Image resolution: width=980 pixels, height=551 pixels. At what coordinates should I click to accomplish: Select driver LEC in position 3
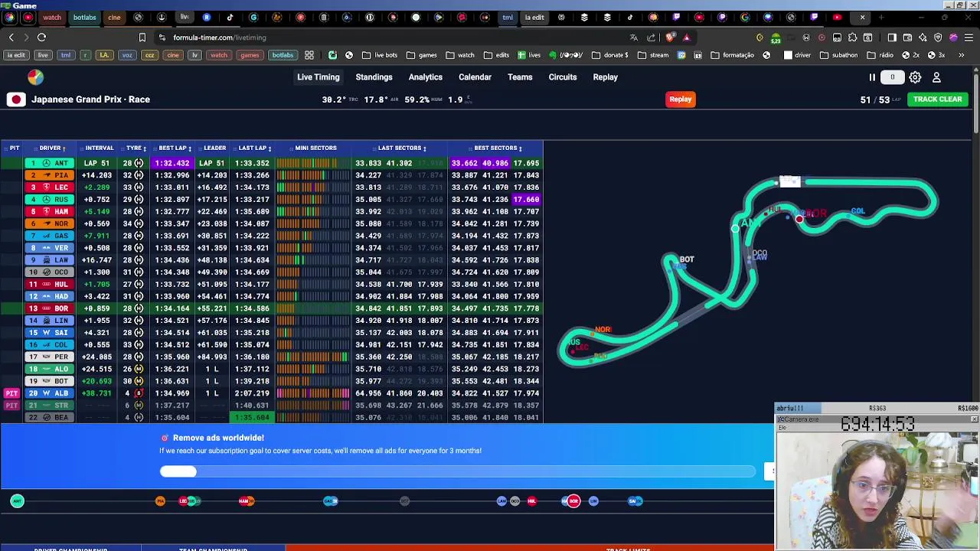pyautogui.click(x=49, y=187)
